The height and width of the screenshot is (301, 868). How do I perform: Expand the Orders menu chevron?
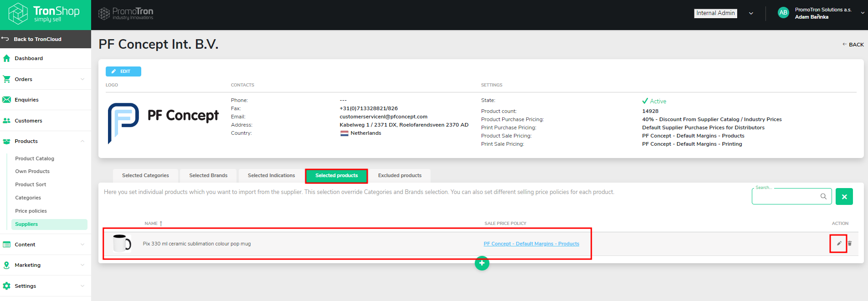[82, 79]
